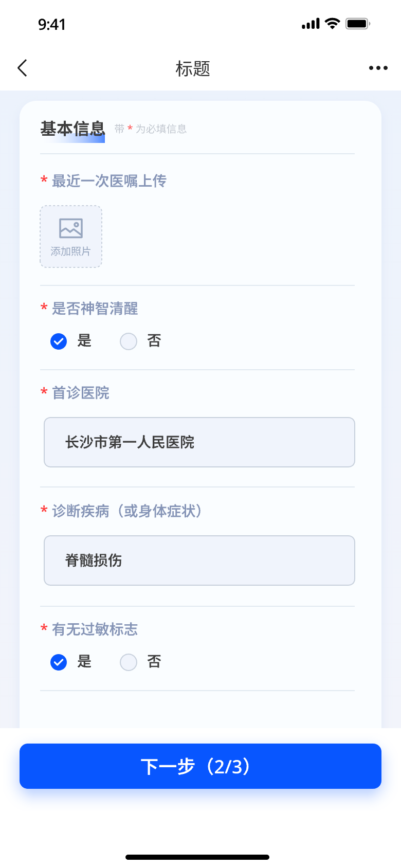Click the diagnosis field showing 脊髓损伤

tap(199, 560)
